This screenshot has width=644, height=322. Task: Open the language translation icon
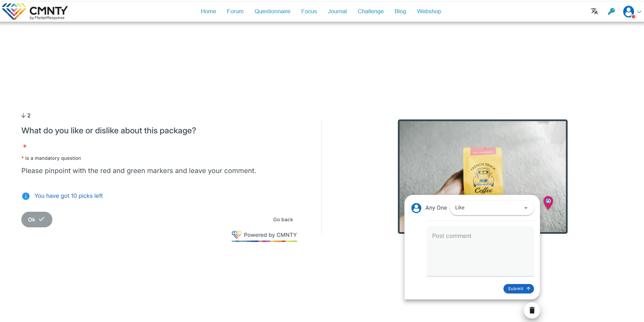tap(594, 12)
